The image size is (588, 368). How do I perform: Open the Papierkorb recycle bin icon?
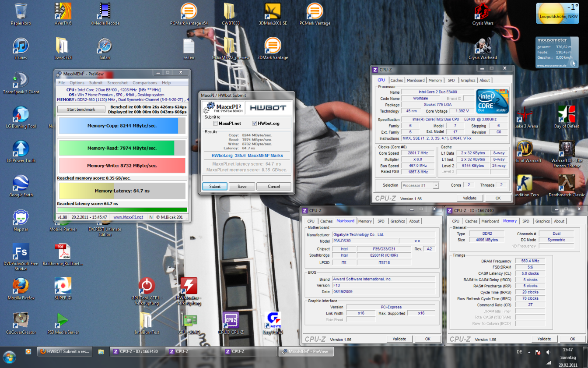tap(21, 14)
